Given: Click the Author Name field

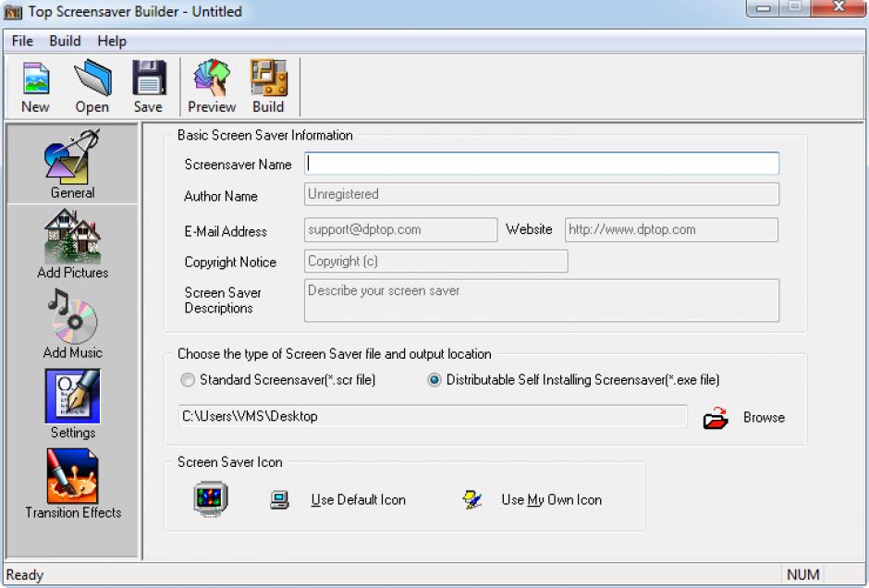Looking at the screenshot, I should click(x=542, y=194).
